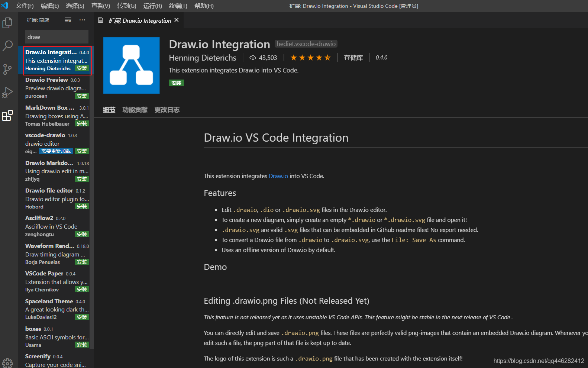Open the Search view in activity bar
The image size is (588, 368).
[7, 46]
